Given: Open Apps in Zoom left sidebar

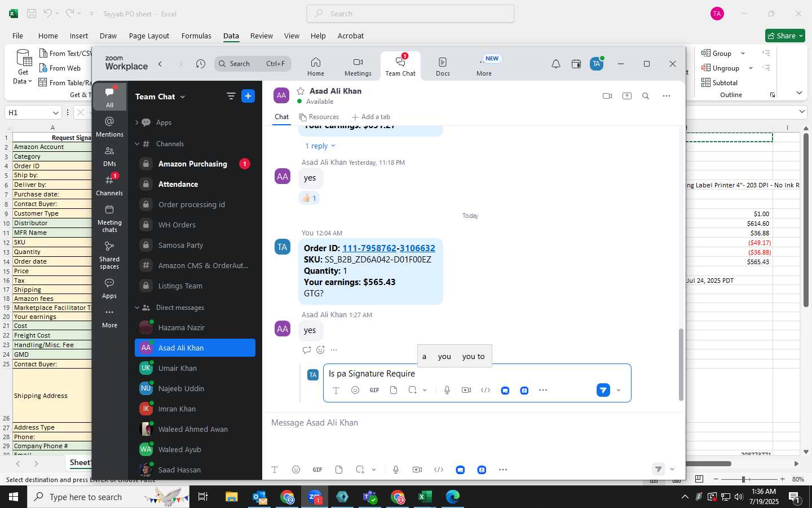Looking at the screenshot, I should tap(109, 288).
